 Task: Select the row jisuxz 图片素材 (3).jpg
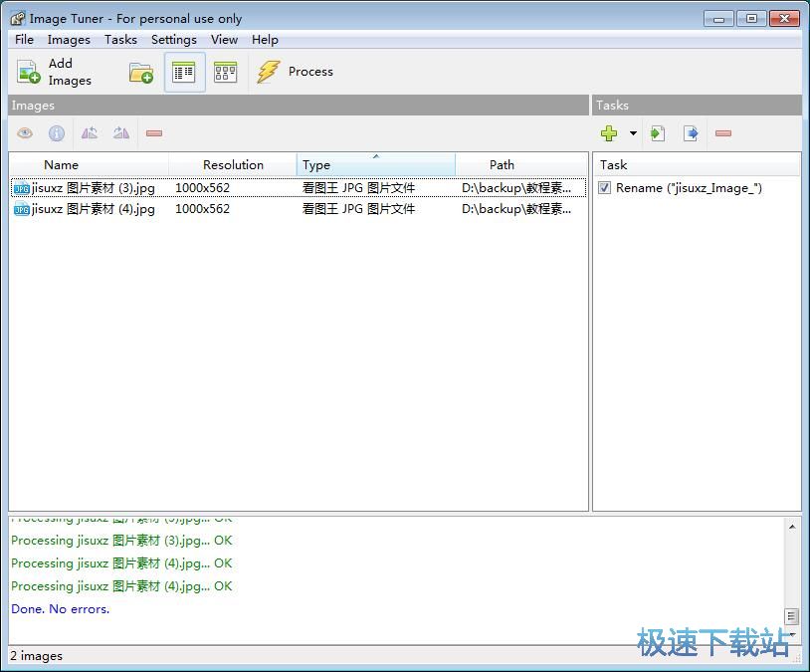299,187
